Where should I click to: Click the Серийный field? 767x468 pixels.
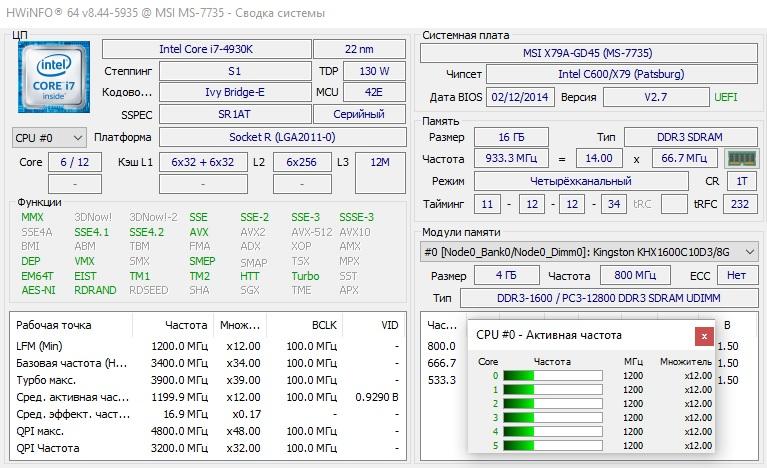click(x=359, y=114)
